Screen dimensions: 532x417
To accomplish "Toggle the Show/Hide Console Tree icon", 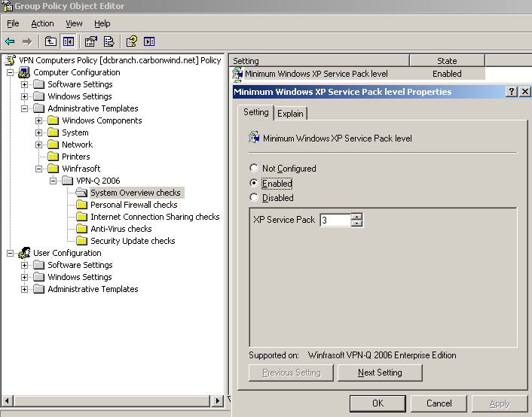I will click(69, 41).
